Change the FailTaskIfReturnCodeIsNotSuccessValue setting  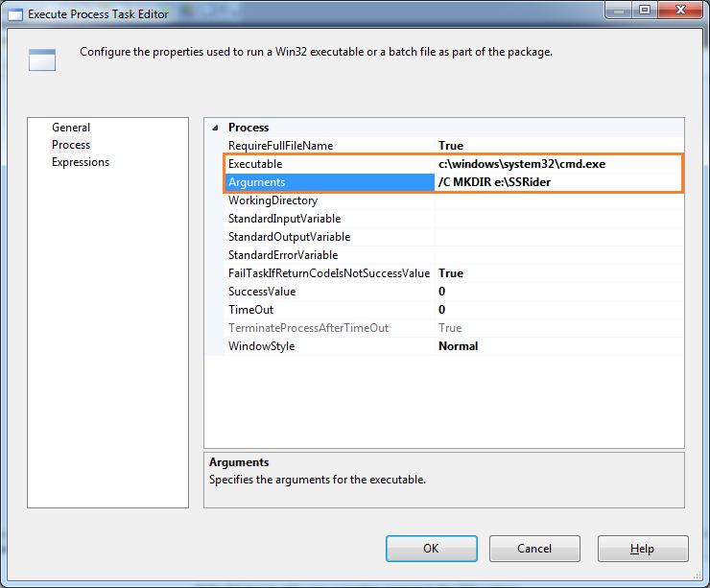click(558, 273)
